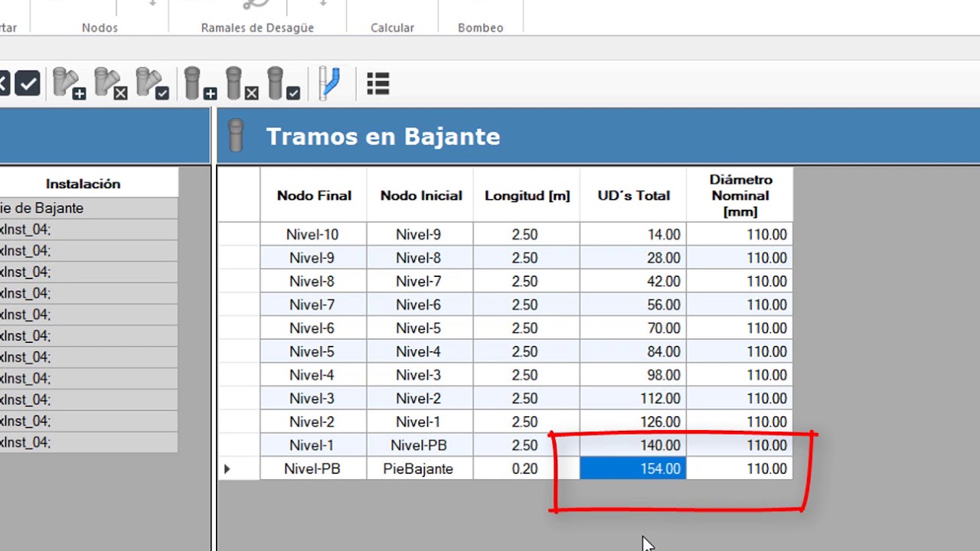Click the confirm downpipe section icon
The height and width of the screenshot is (551, 980).
(283, 84)
